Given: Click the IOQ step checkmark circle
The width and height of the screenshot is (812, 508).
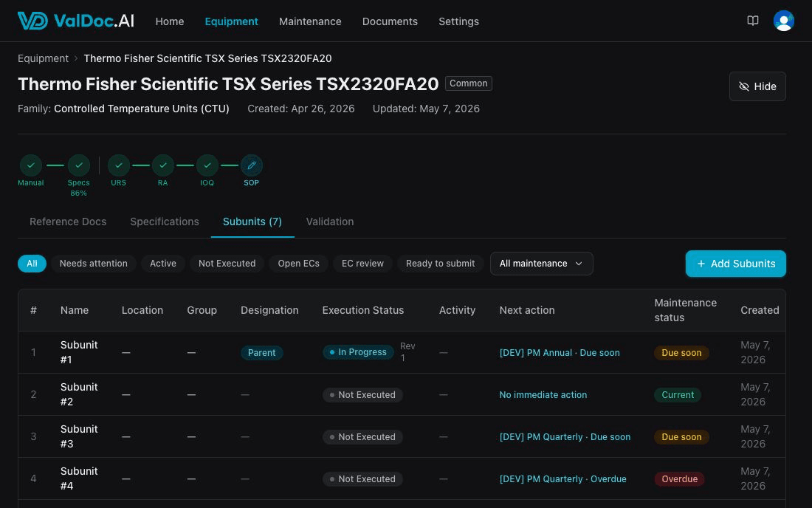Looking at the screenshot, I should [x=207, y=165].
